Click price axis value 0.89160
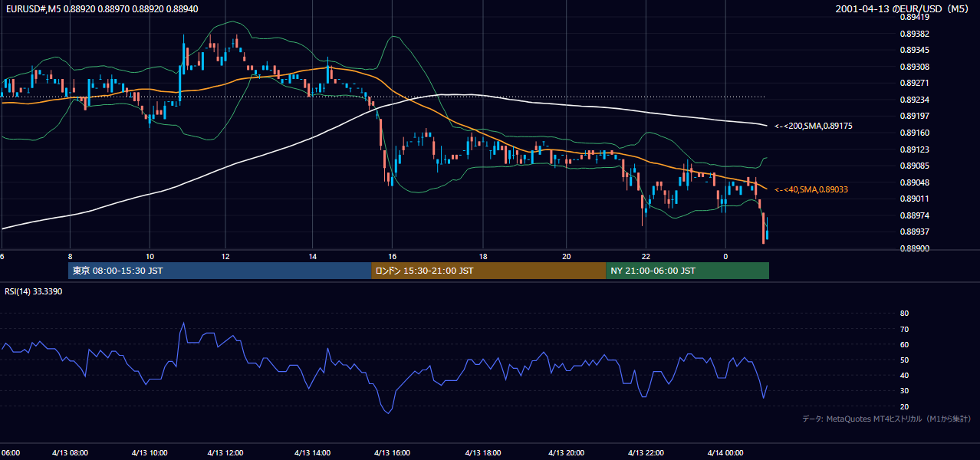The height and width of the screenshot is (460, 980). (x=914, y=133)
